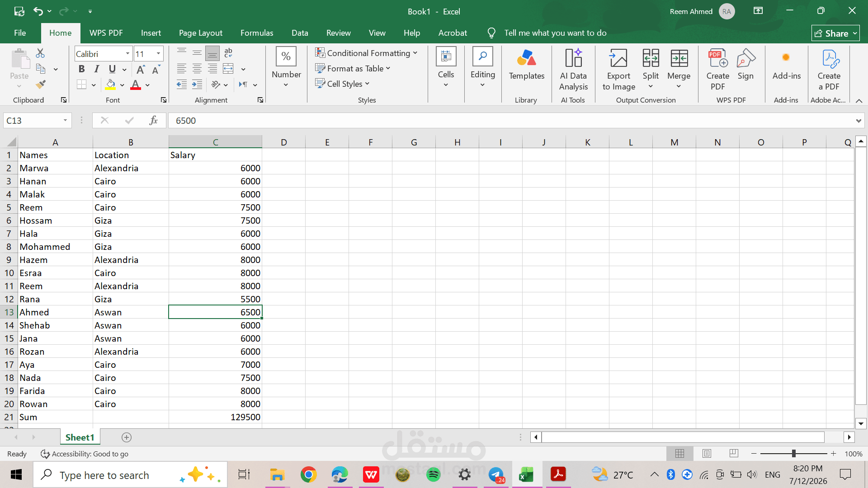
Task: Switch to Page Layout view icon
Action: tap(707, 453)
